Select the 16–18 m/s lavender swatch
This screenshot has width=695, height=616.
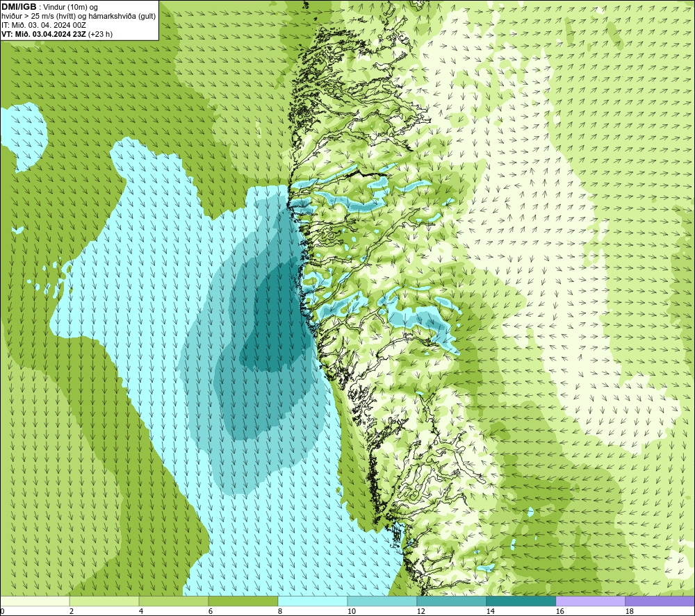[590, 601]
